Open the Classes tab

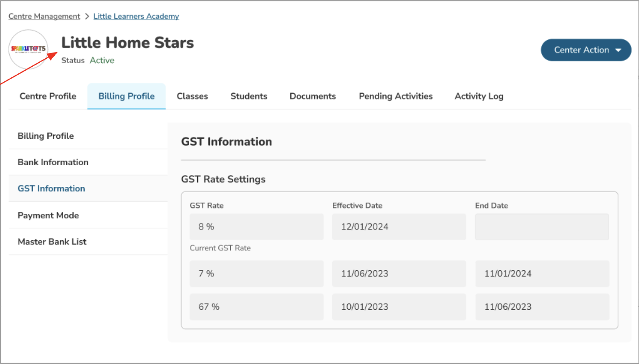(192, 96)
